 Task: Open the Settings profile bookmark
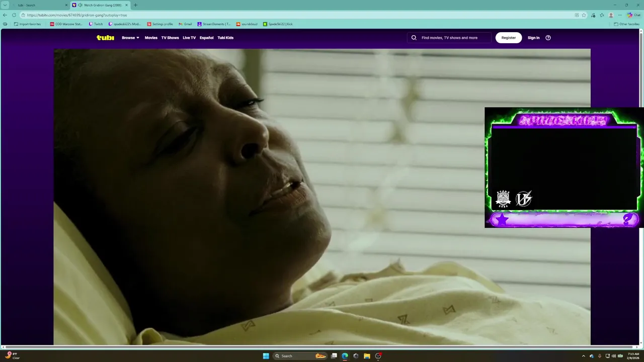pyautogui.click(x=160, y=24)
